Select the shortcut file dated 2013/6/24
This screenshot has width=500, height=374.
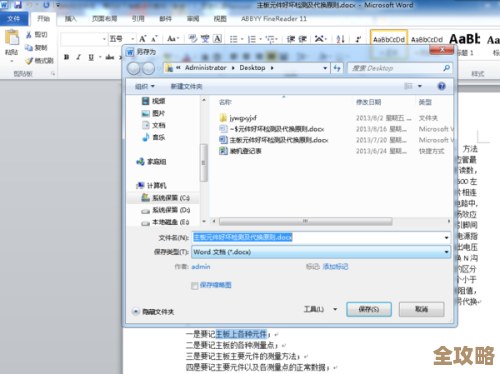[x=240, y=151]
